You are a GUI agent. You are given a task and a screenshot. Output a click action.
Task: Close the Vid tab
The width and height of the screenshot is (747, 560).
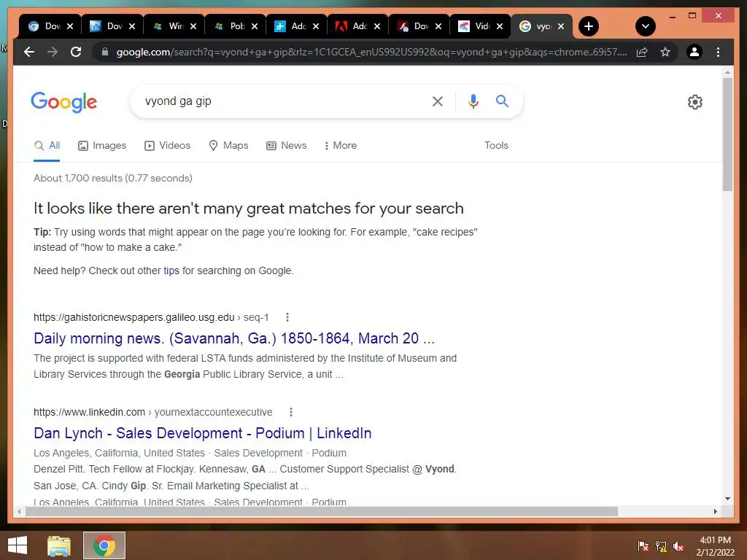point(499,26)
